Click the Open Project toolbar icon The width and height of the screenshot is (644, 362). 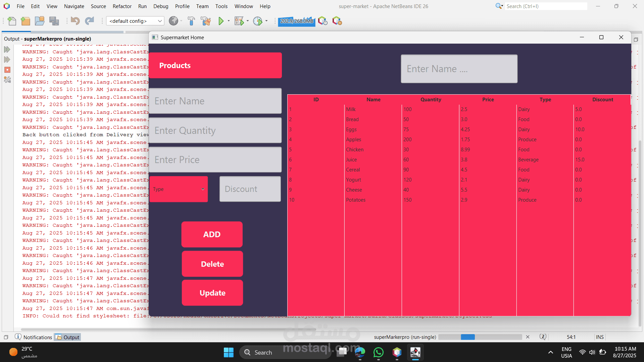[40, 21]
